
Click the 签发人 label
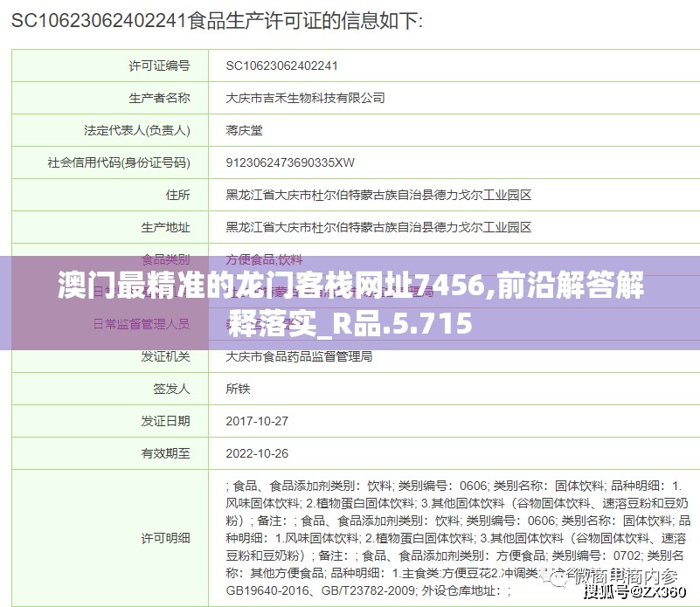coord(172,389)
